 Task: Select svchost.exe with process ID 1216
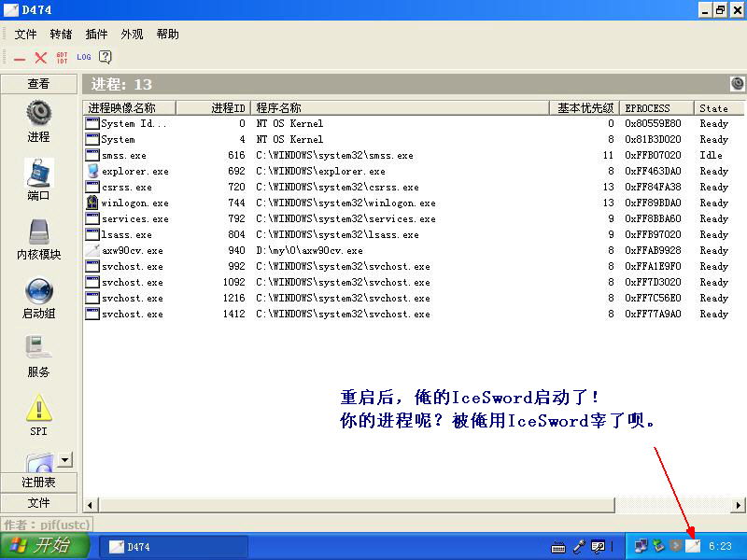414,298
